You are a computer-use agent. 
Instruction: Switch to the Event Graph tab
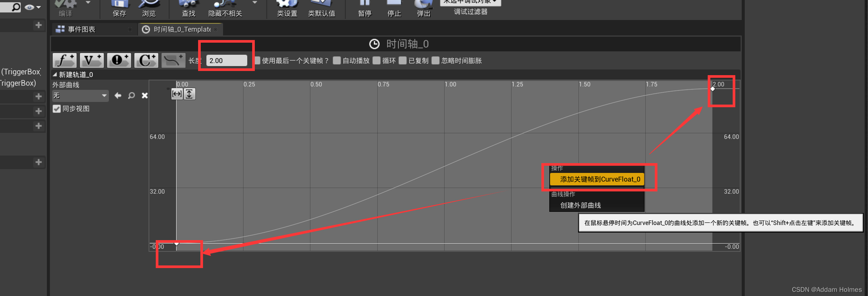point(82,29)
